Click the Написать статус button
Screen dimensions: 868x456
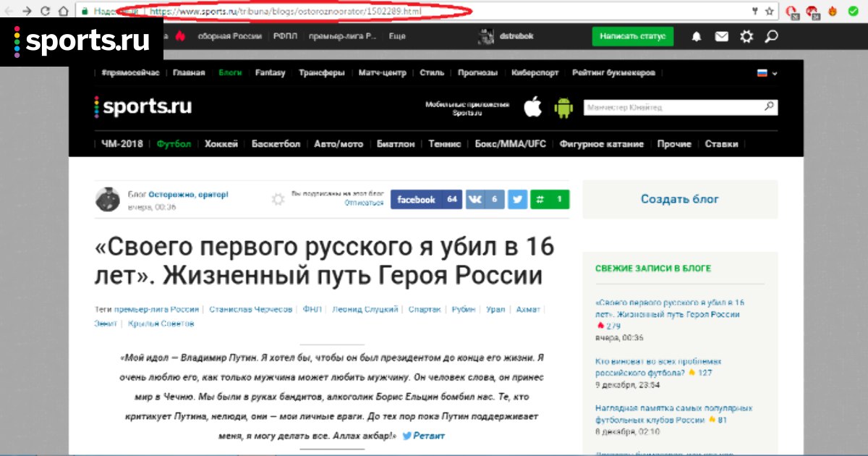(632, 36)
